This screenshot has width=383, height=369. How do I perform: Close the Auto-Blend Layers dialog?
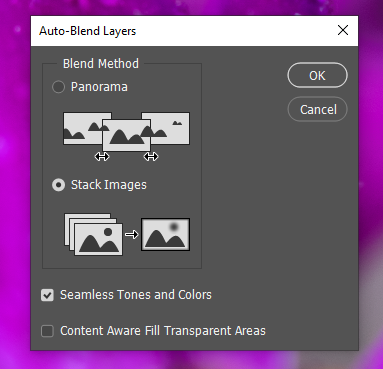click(x=343, y=30)
